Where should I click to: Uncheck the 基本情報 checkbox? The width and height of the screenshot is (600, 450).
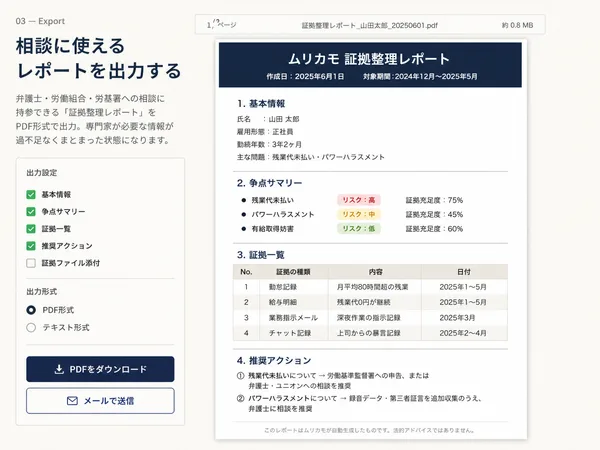pyautogui.click(x=31, y=195)
